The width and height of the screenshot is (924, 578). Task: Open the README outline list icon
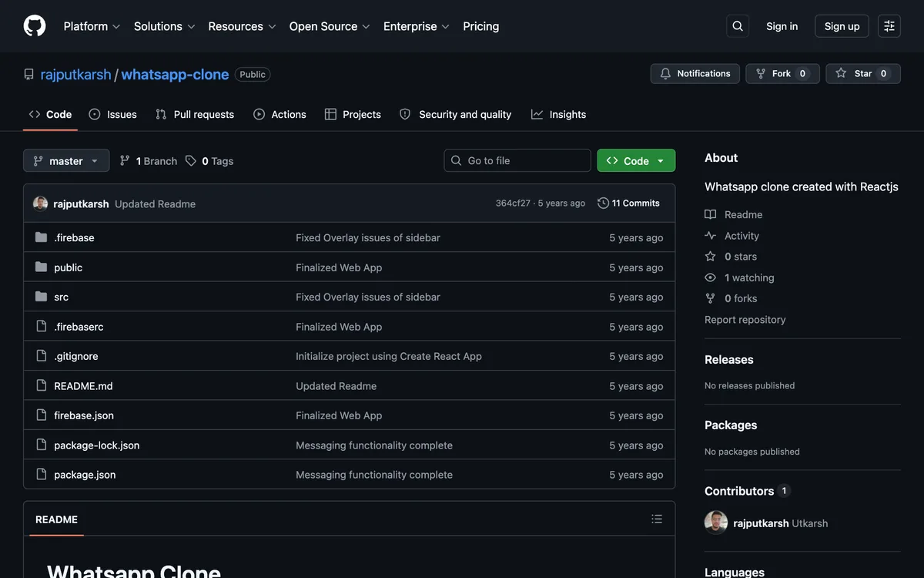(x=657, y=519)
